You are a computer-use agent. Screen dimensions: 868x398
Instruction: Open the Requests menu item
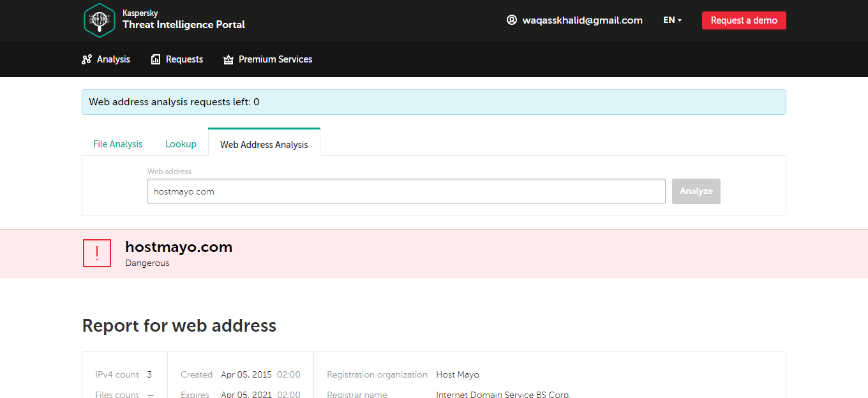click(x=184, y=59)
